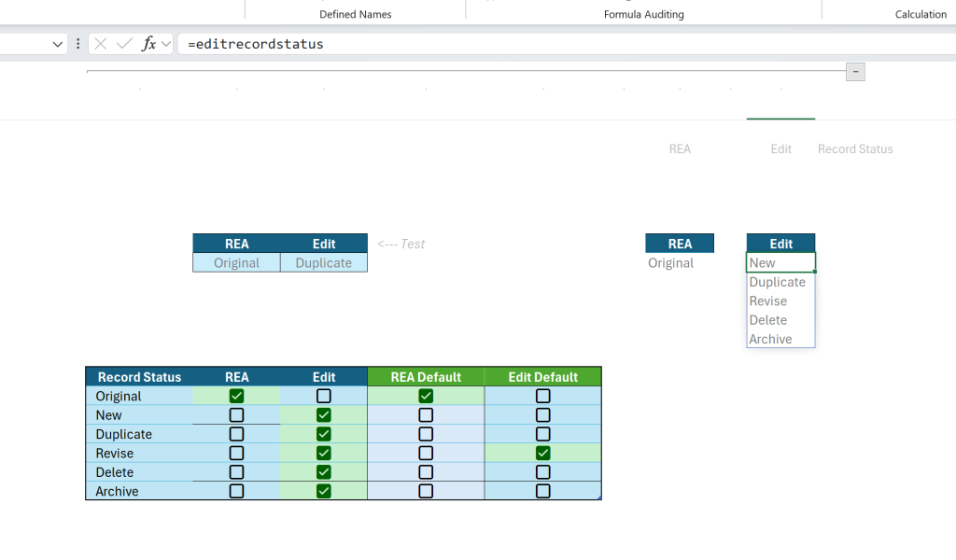
Task: Check the REA Default checkbox for Archive
Action: point(426,491)
